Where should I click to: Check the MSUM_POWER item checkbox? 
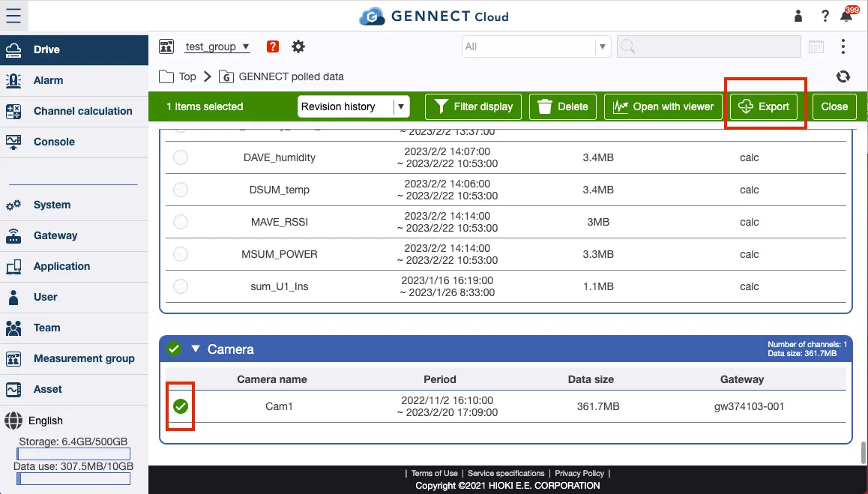coord(180,254)
